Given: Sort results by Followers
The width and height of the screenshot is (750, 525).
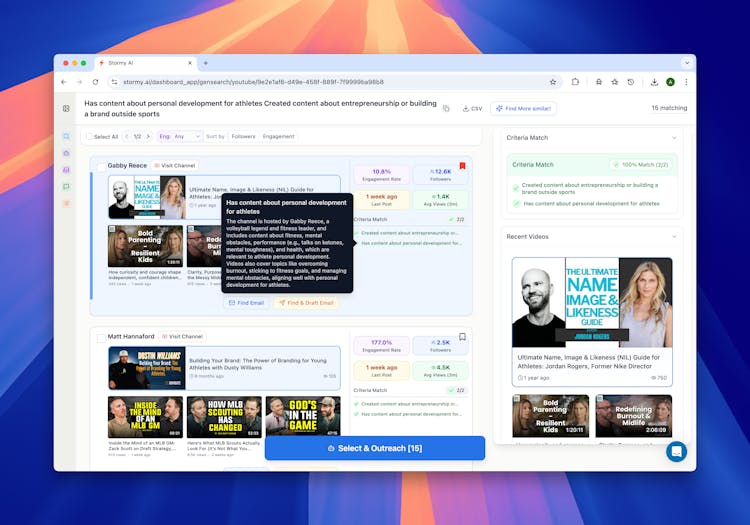Looking at the screenshot, I should click(x=243, y=136).
